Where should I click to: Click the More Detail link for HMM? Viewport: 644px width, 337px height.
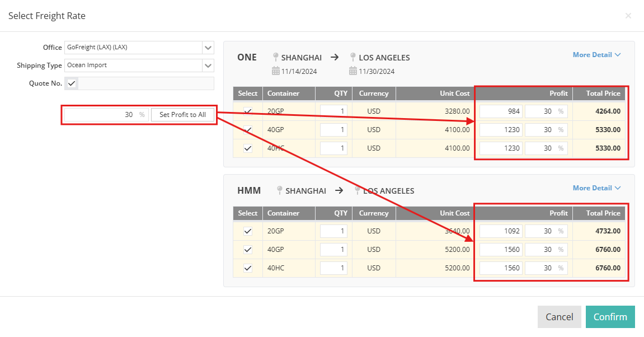coord(596,188)
